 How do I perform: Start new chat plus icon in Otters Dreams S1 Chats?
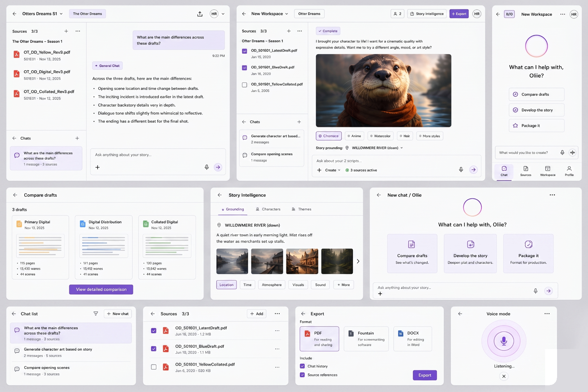point(77,138)
